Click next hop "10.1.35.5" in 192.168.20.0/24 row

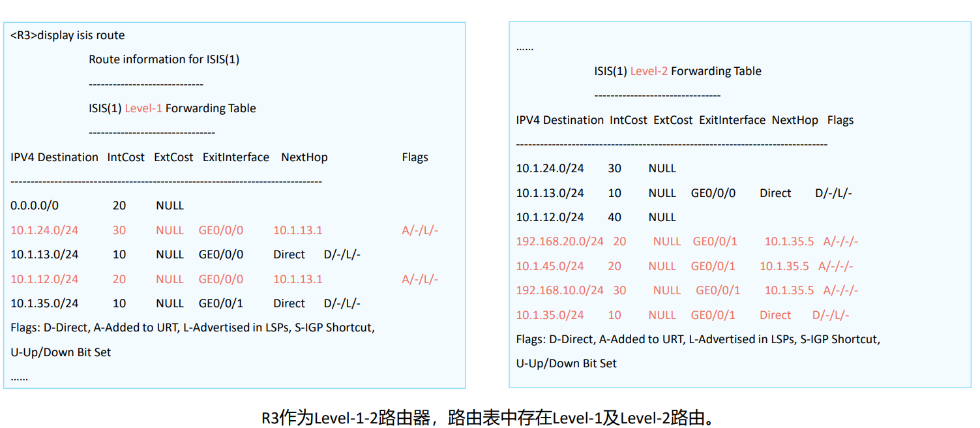[x=789, y=241]
